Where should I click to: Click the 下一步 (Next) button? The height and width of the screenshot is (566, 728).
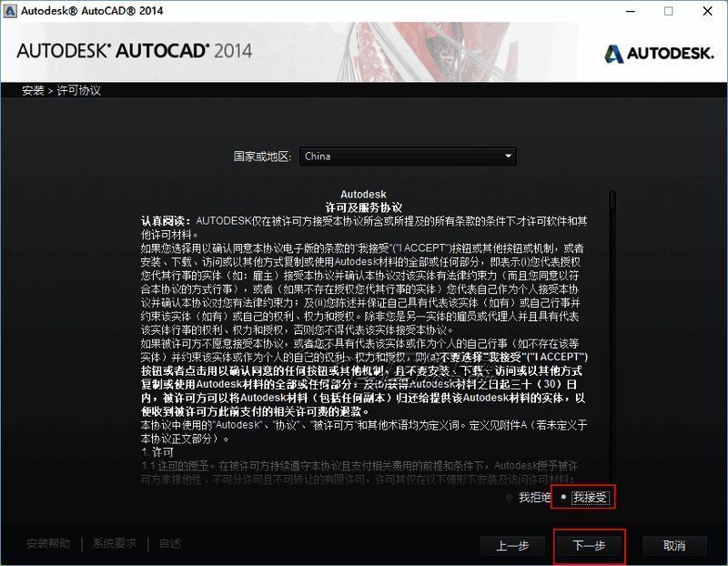(x=588, y=547)
